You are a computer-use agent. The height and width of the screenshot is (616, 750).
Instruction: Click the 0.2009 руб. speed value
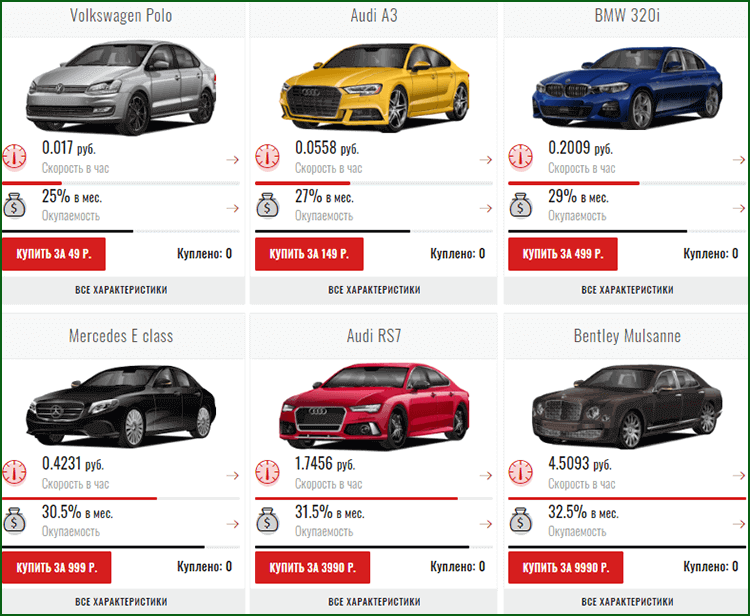pyautogui.click(x=581, y=148)
